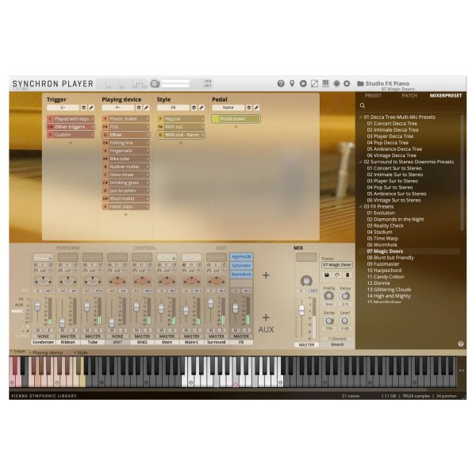
Task: Click the trash icon under Playing device
Action: (x=139, y=107)
